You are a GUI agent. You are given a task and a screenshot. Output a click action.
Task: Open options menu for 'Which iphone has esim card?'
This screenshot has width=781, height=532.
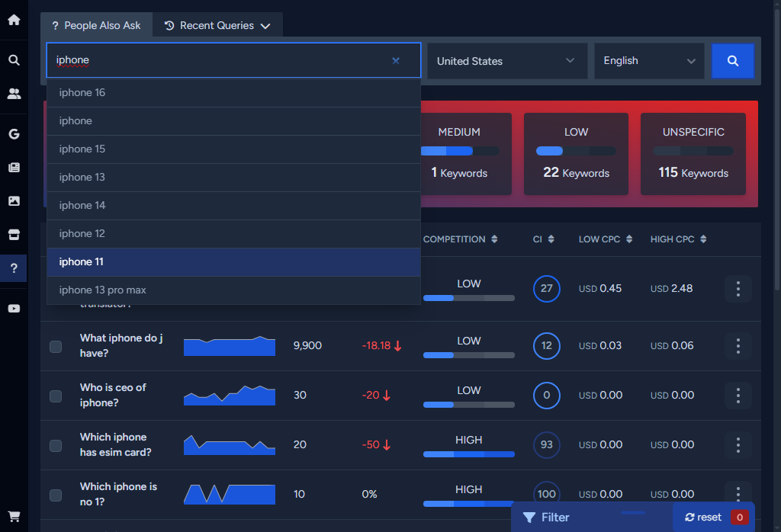pos(738,445)
